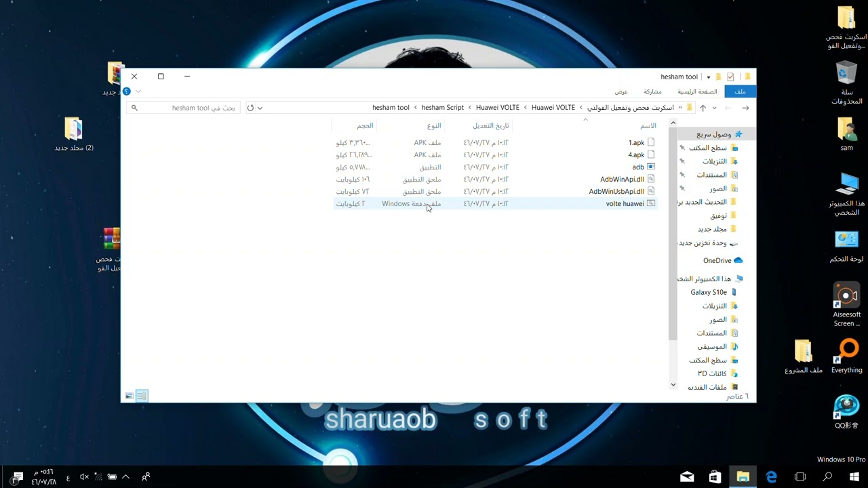Open Galaxy S10e device in sidebar
Viewport: 868px width, 488px height.
pos(714,292)
